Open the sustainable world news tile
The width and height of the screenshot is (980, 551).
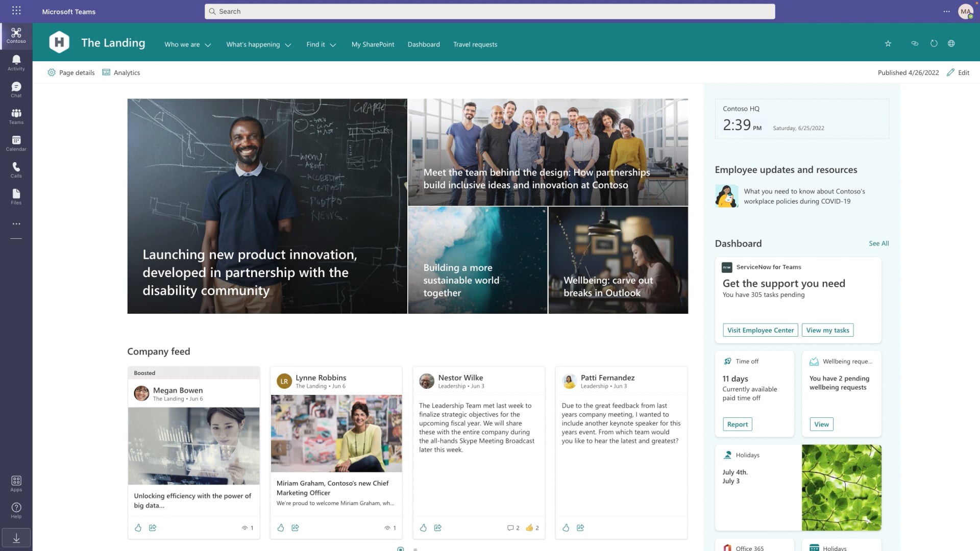(477, 260)
